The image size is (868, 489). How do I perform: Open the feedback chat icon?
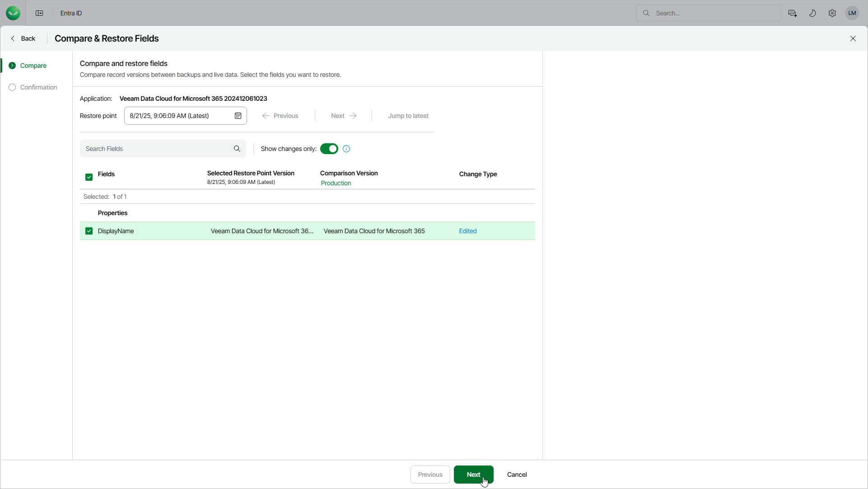(792, 13)
